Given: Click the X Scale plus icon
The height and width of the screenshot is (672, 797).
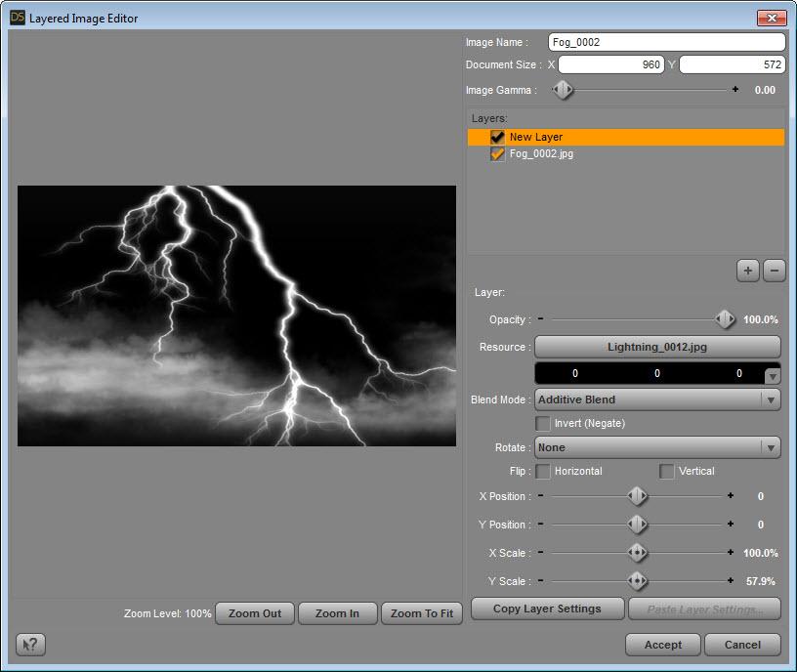Looking at the screenshot, I should (731, 552).
